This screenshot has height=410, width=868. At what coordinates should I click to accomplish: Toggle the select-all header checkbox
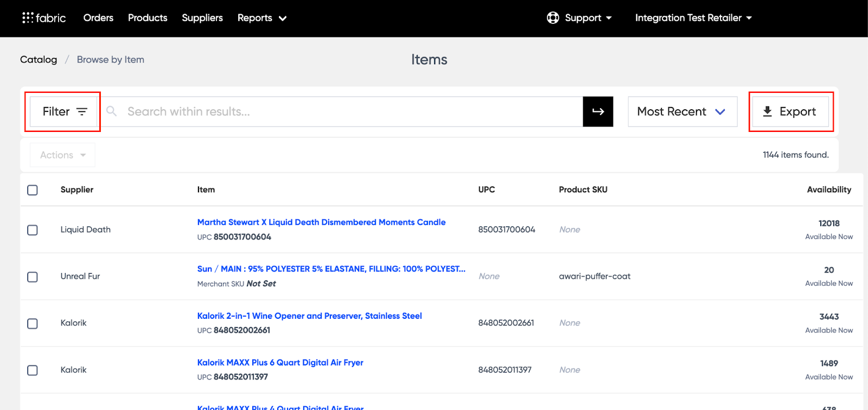coord(33,190)
